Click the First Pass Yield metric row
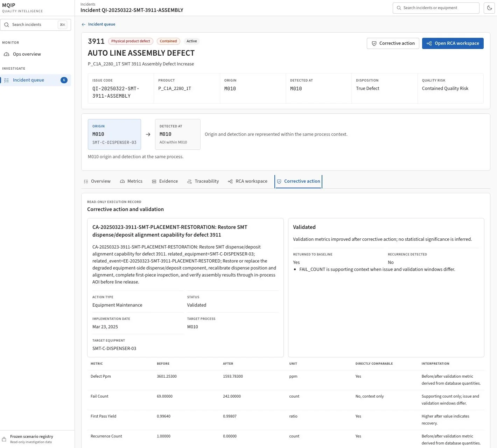 click(286, 420)
